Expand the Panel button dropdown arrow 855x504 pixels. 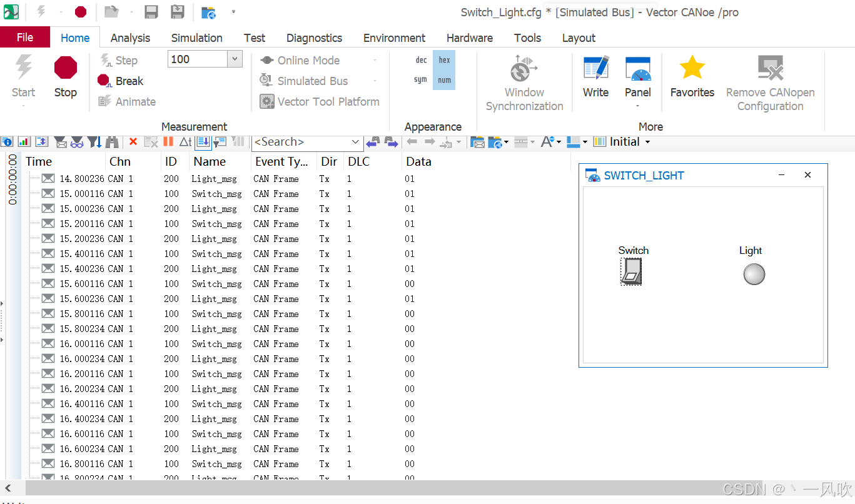638,106
